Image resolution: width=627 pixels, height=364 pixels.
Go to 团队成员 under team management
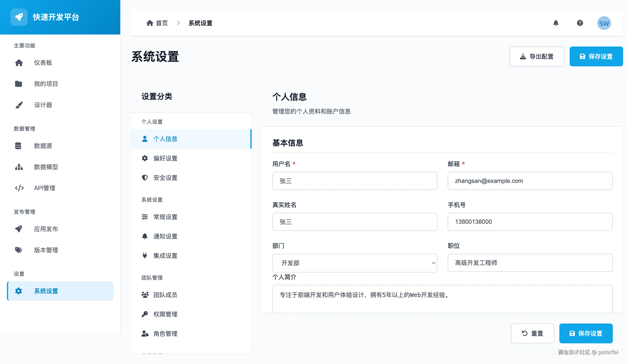coord(165,295)
